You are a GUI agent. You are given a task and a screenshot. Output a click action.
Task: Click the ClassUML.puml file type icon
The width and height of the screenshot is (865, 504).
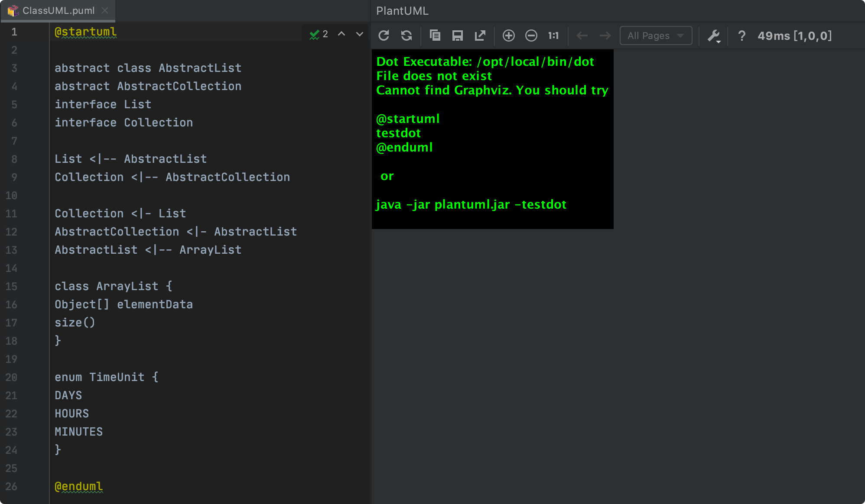[13, 10]
